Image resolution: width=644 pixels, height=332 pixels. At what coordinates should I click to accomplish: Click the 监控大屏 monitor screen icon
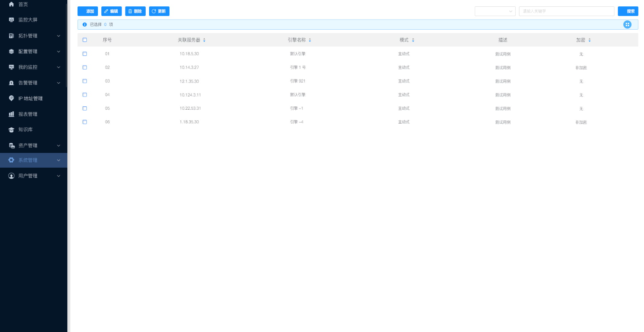click(11, 20)
